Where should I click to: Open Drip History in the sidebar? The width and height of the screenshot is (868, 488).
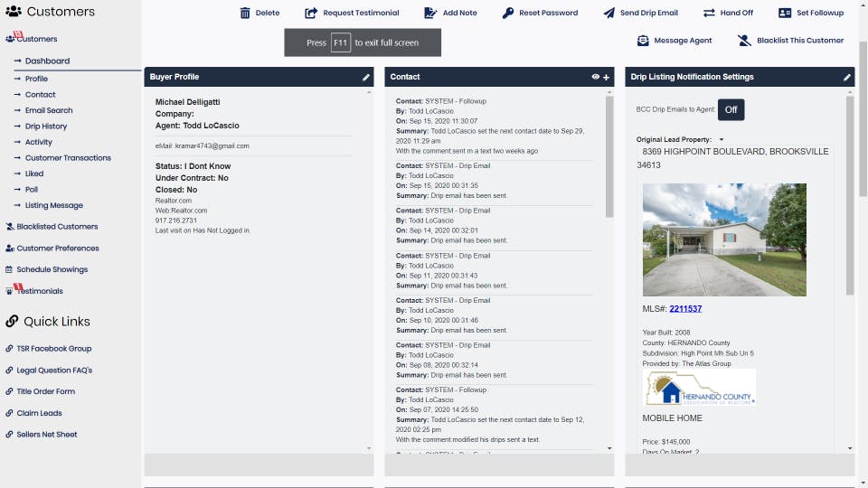[x=46, y=127]
